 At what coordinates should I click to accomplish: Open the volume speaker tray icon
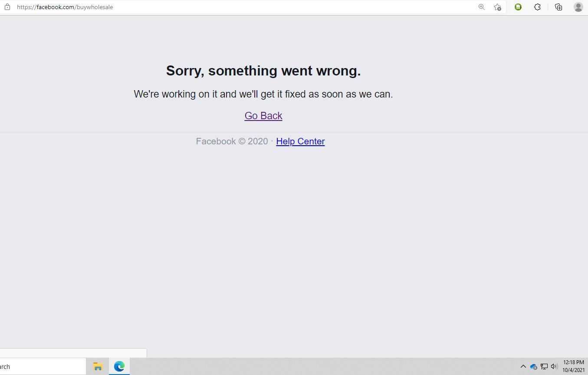(554, 367)
